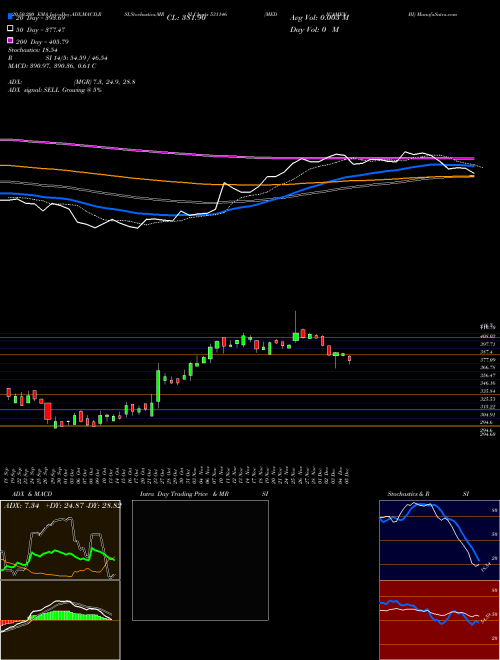Click the 'MACD: 390.97, 390.36, 0.61 C' line
The height and width of the screenshot is (660, 500).
coord(52,66)
